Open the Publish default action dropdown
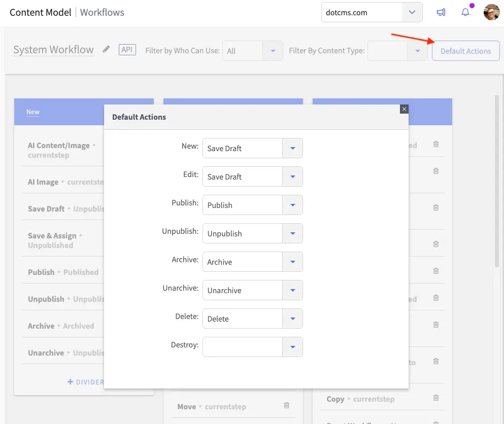The width and height of the screenshot is (504, 424). (292, 205)
